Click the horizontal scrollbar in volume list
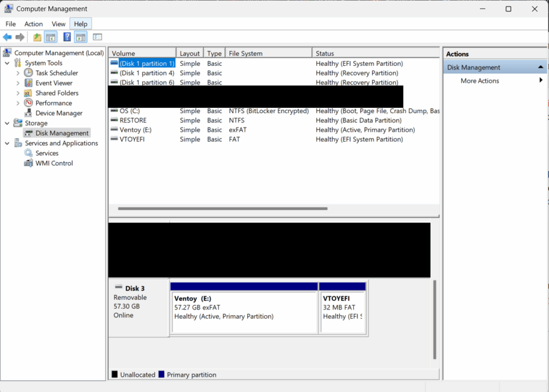549x392 pixels. tap(222, 209)
